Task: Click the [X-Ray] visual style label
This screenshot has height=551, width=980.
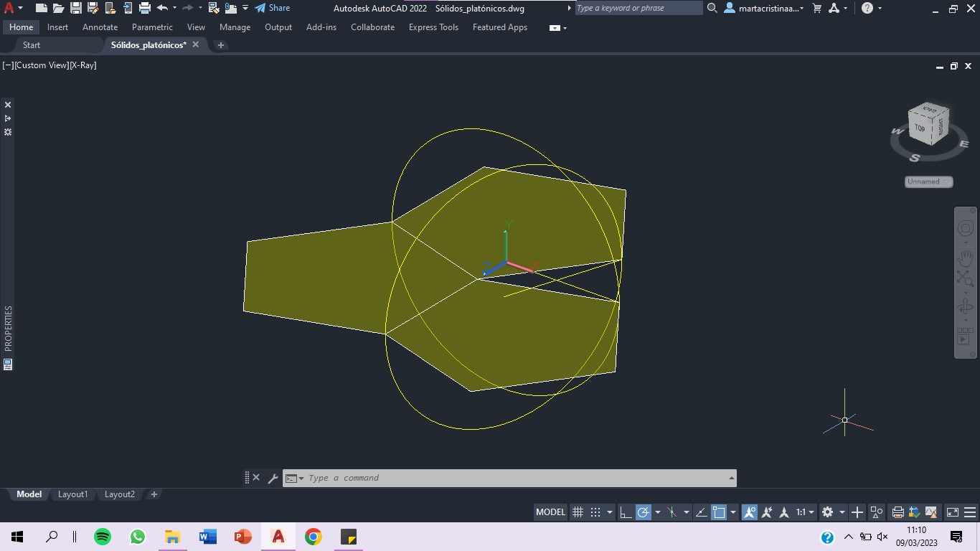Action: 83,65
